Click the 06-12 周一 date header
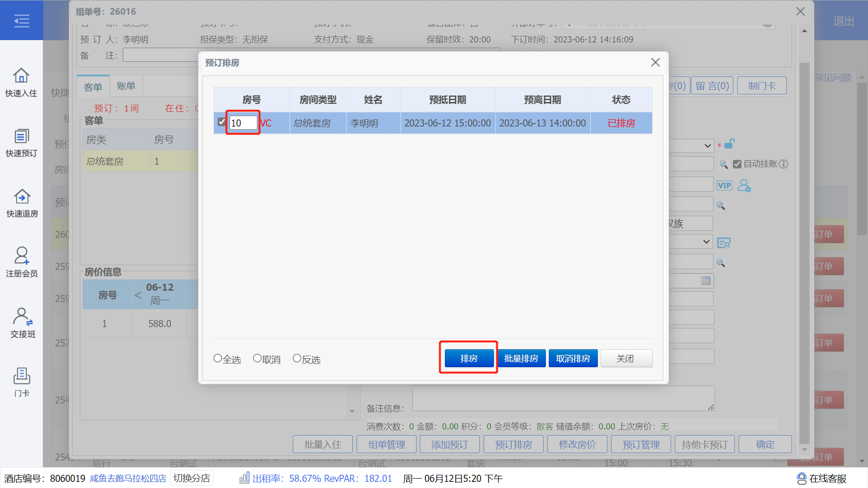 coord(160,294)
